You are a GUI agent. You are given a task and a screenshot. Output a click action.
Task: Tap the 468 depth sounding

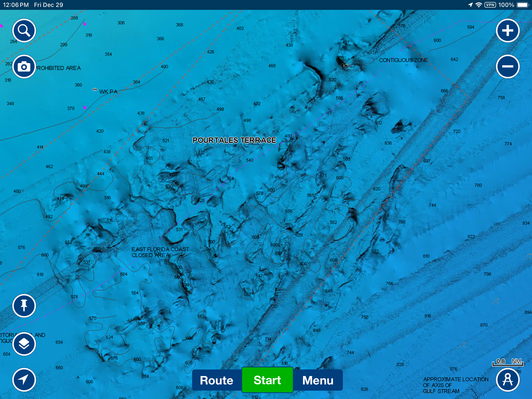point(272,66)
